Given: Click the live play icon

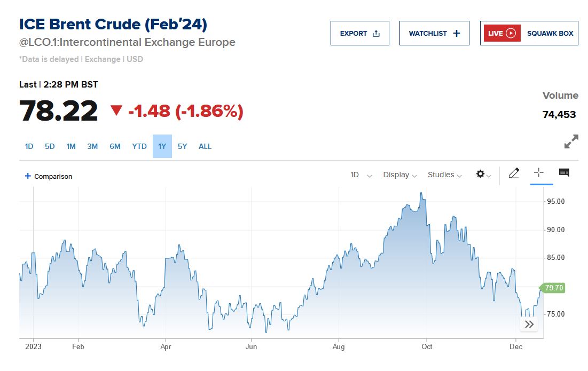Looking at the screenshot, I should click(511, 33).
